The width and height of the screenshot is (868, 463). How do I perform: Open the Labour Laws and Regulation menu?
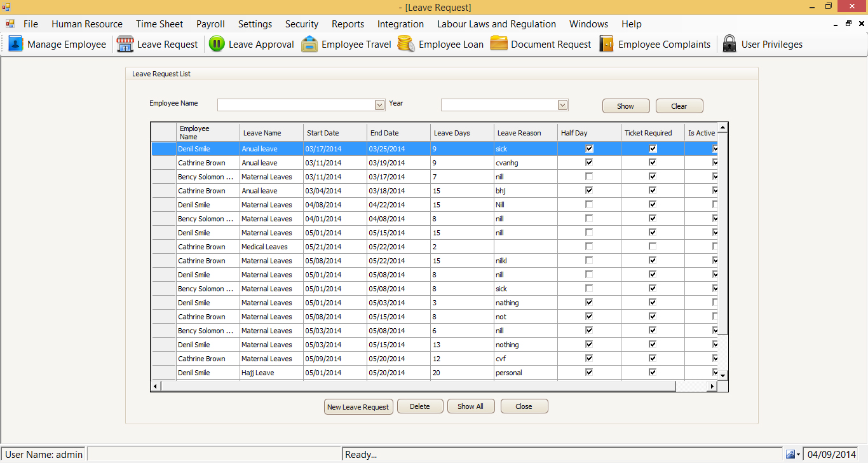pyautogui.click(x=496, y=24)
